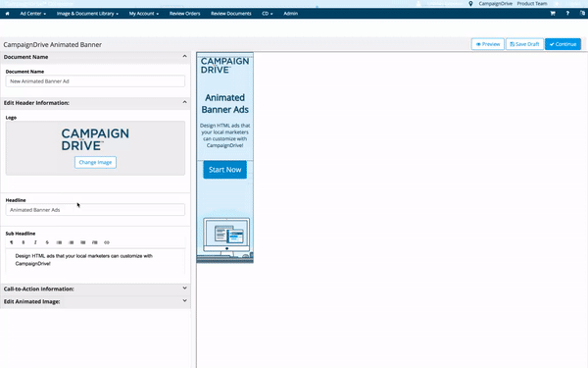Toggle italic in Sub Headline toolbar
Screen dimensions: 588x368
(35, 242)
